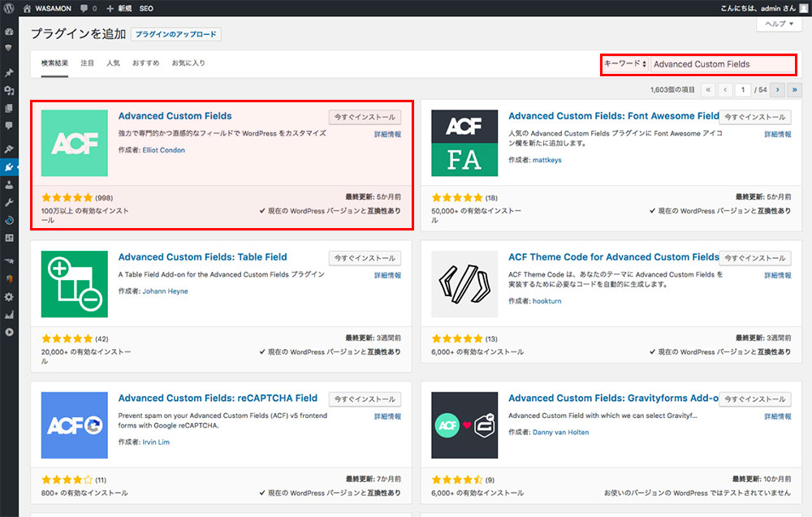Open the orange shield sidebar icon
The width and height of the screenshot is (812, 517).
pyautogui.click(x=9, y=279)
